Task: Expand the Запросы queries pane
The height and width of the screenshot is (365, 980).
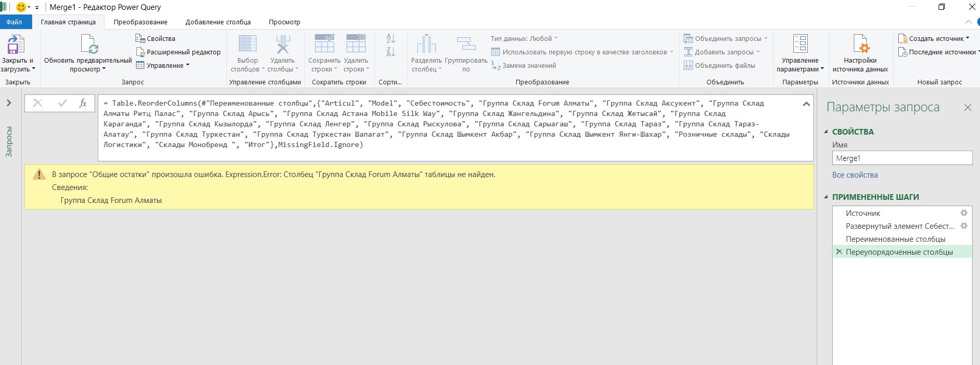Action: tap(9, 103)
